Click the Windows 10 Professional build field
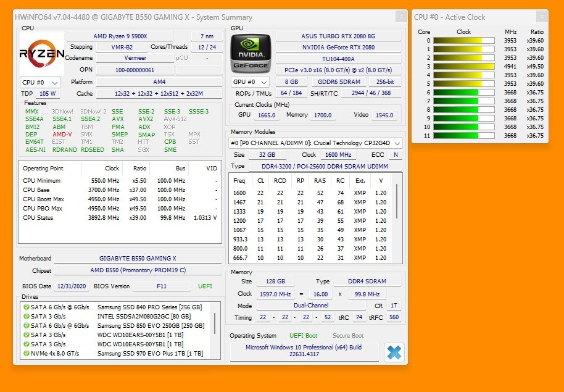The image size is (564, 392). point(304,351)
